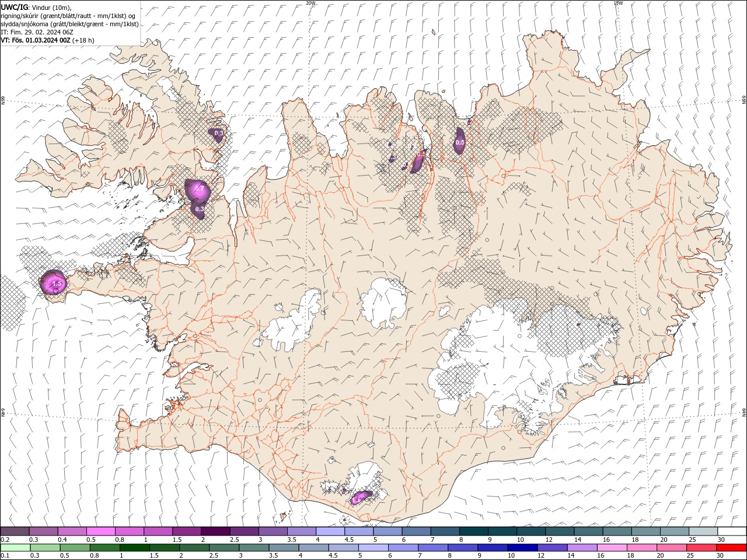Click the bright magenta swatch of the snow scale
Screen dimensions: 747x560
(x=100, y=531)
